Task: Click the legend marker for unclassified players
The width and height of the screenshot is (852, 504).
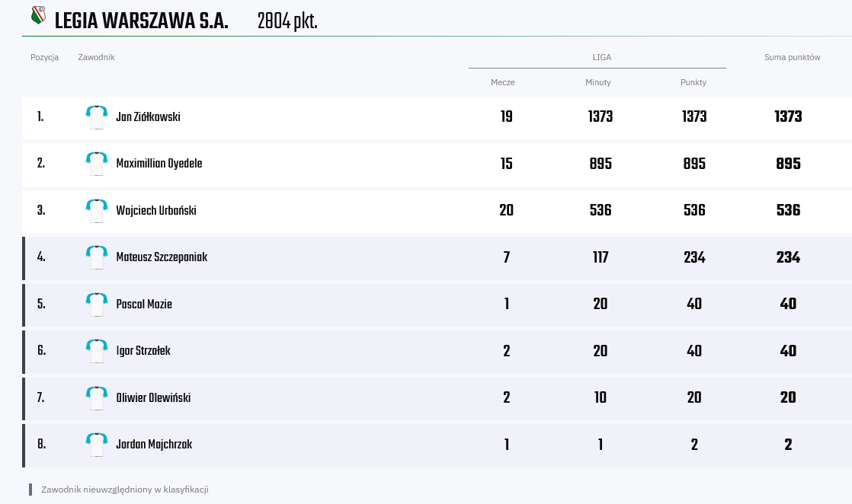Action: click(x=30, y=490)
